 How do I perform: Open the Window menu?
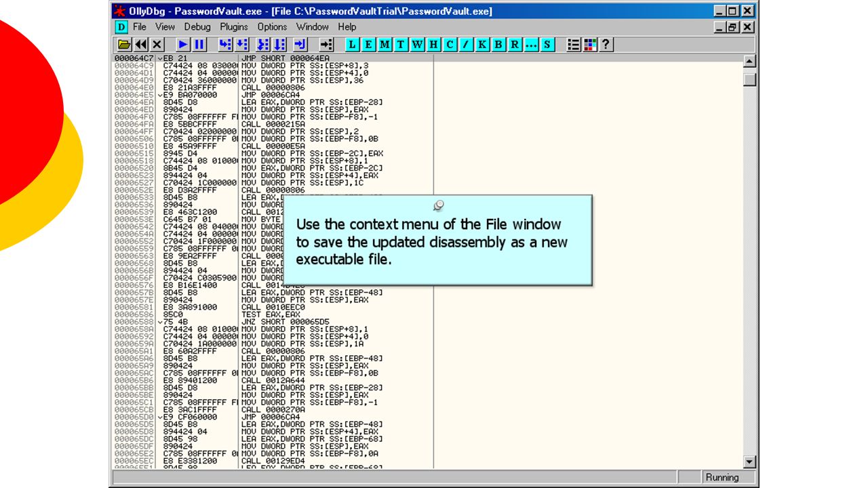coord(313,27)
